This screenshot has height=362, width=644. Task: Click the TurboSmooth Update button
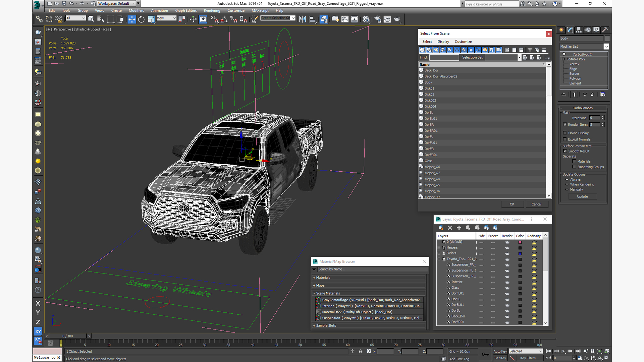(582, 196)
